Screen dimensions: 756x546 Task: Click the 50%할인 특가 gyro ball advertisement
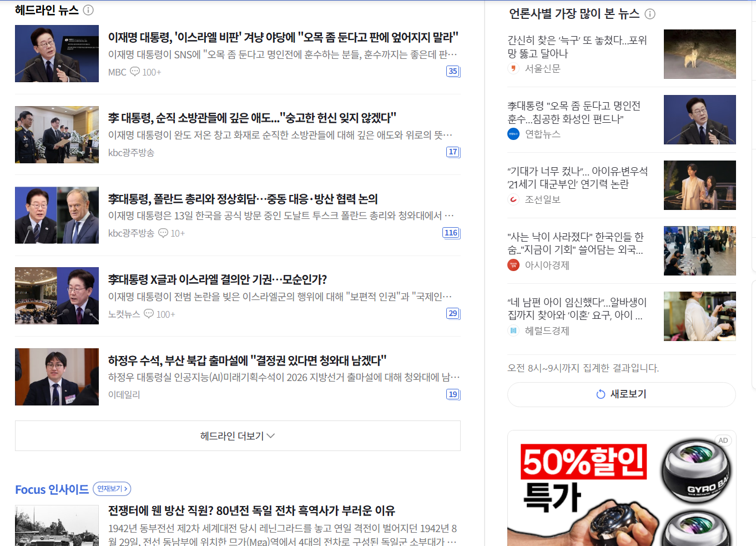tap(622, 488)
